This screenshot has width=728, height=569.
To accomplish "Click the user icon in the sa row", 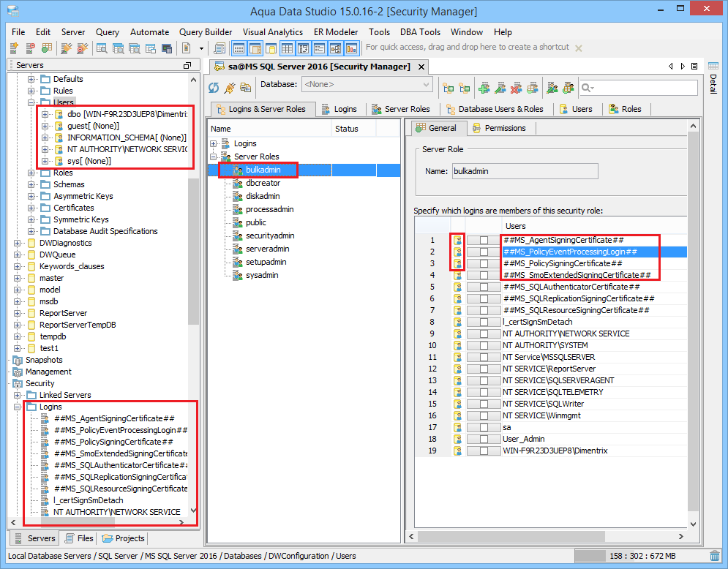I will coord(458,427).
